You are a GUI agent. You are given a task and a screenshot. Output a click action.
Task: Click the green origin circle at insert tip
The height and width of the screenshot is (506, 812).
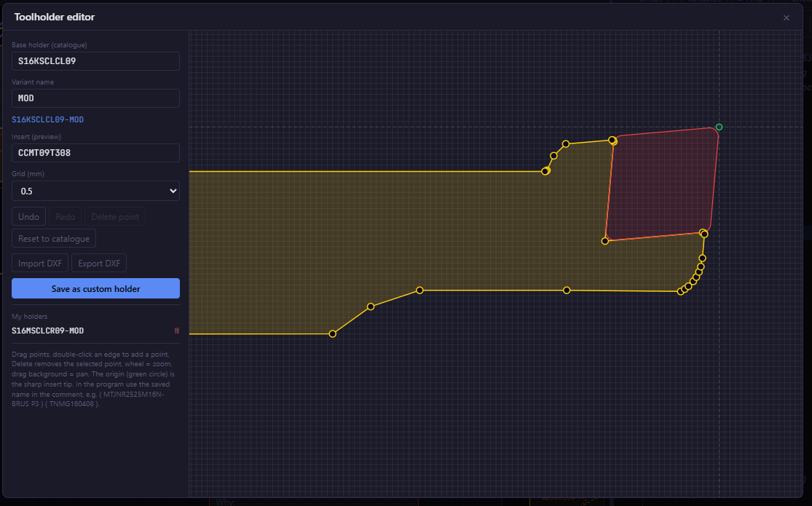point(719,127)
